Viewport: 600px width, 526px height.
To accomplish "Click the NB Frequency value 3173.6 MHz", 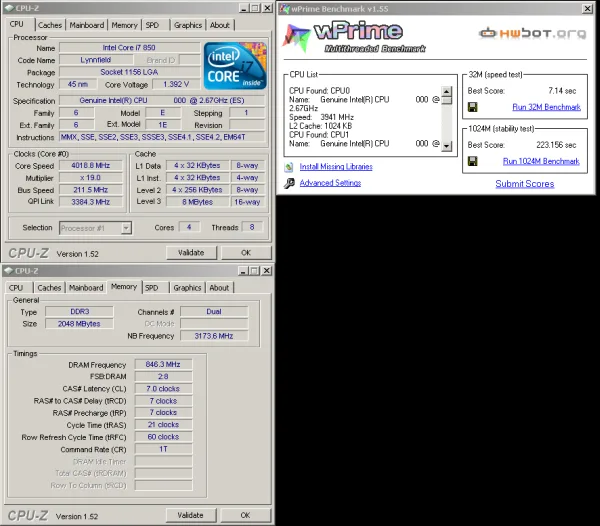I will point(214,336).
